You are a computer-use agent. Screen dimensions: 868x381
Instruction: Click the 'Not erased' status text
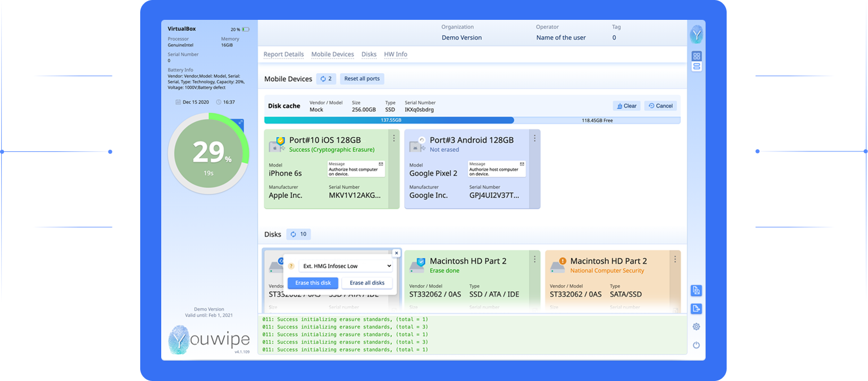445,150
